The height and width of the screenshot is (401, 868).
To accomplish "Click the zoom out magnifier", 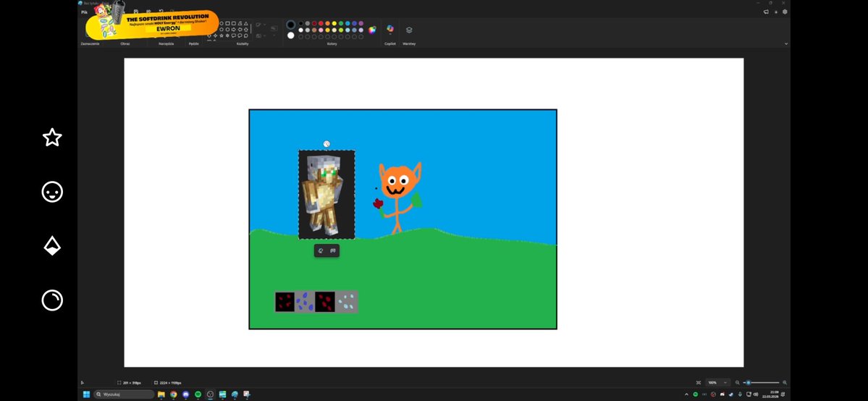I will tap(738, 383).
